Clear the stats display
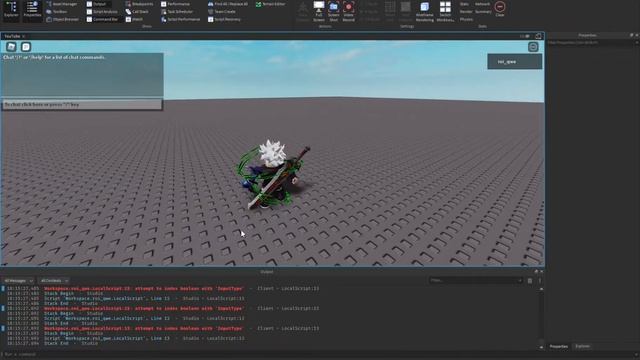 point(500,9)
